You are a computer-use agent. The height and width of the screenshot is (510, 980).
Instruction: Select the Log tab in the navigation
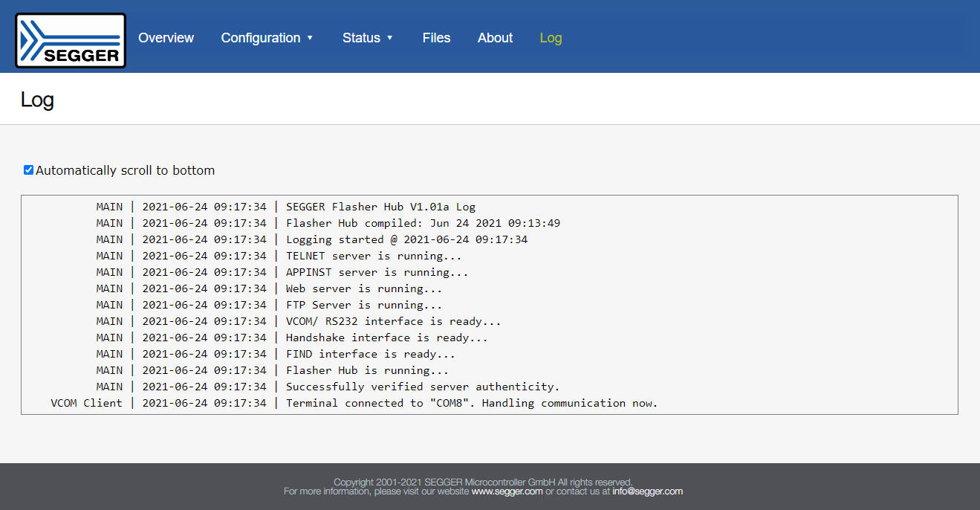pos(551,37)
